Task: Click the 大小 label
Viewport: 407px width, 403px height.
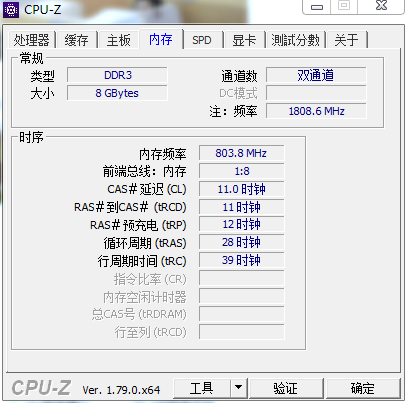Action: pyautogui.click(x=43, y=94)
